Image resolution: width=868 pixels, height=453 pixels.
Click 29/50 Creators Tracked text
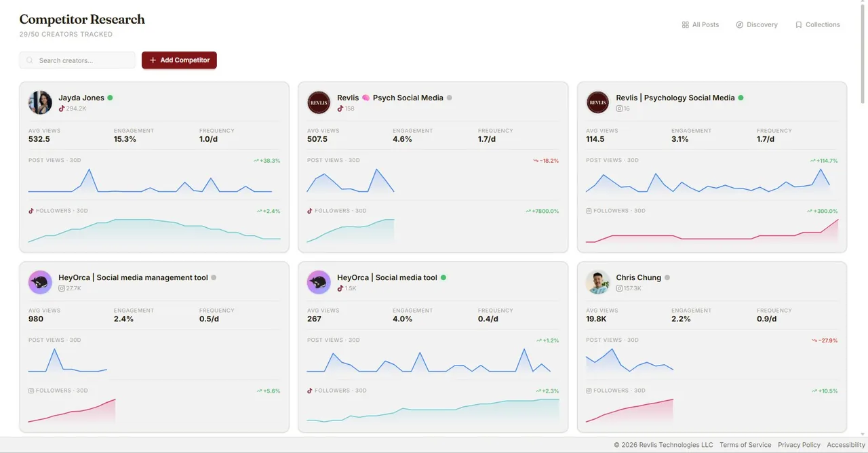click(x=66, y=35)
